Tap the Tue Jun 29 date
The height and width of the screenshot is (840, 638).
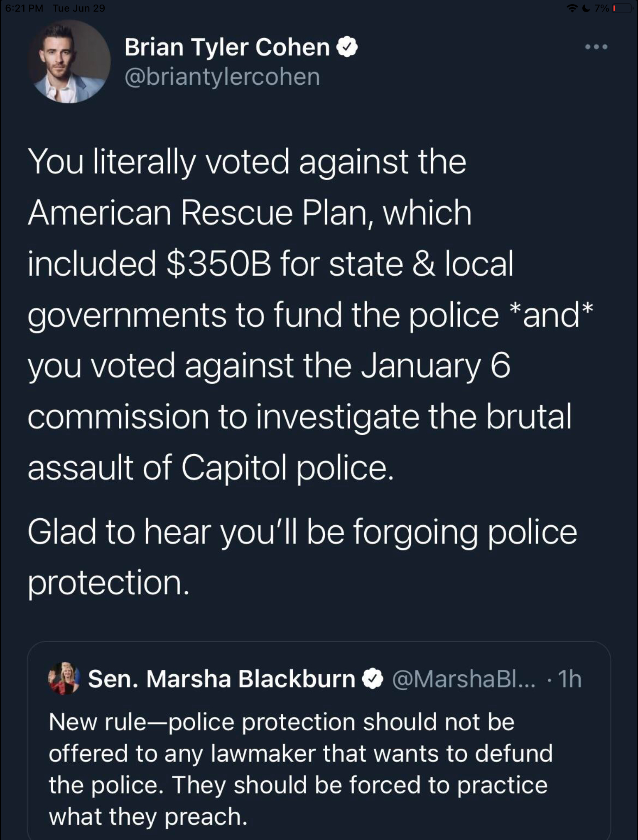click(79, 8)
